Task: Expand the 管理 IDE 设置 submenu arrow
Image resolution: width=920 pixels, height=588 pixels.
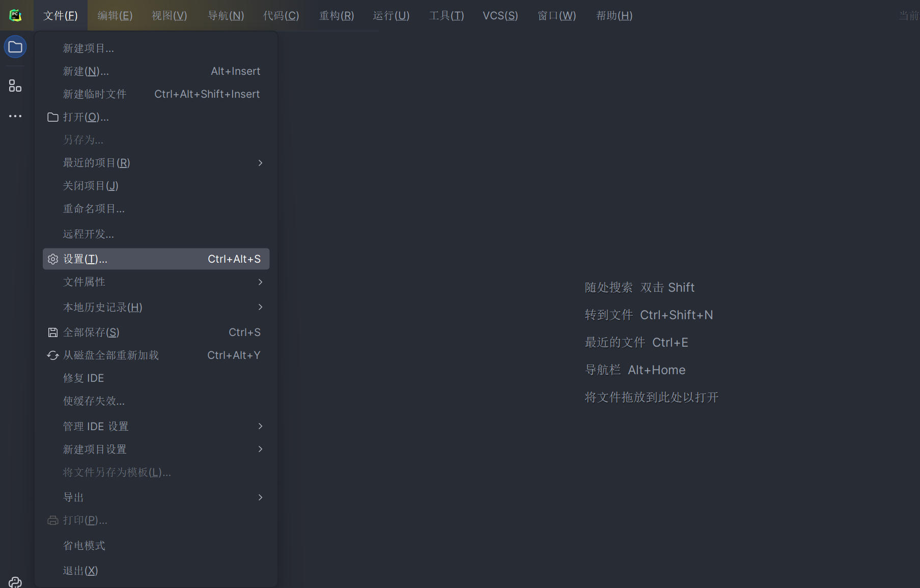Action: click(260, 426)
